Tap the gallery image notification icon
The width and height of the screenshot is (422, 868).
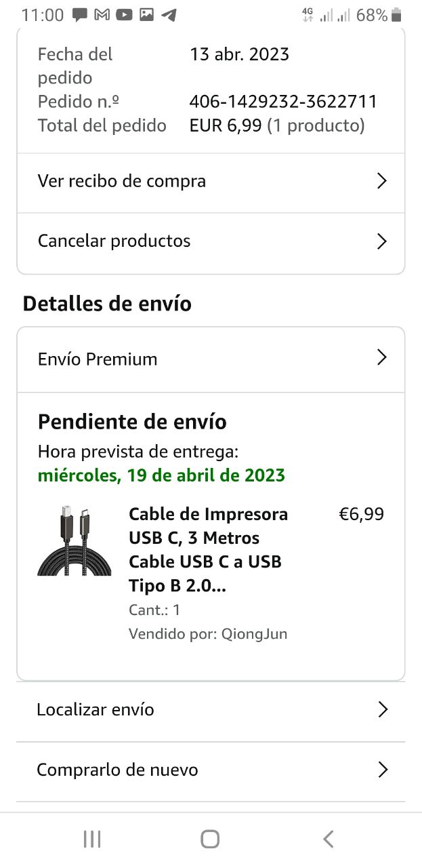pyautogui.click(x=146, y=15)
